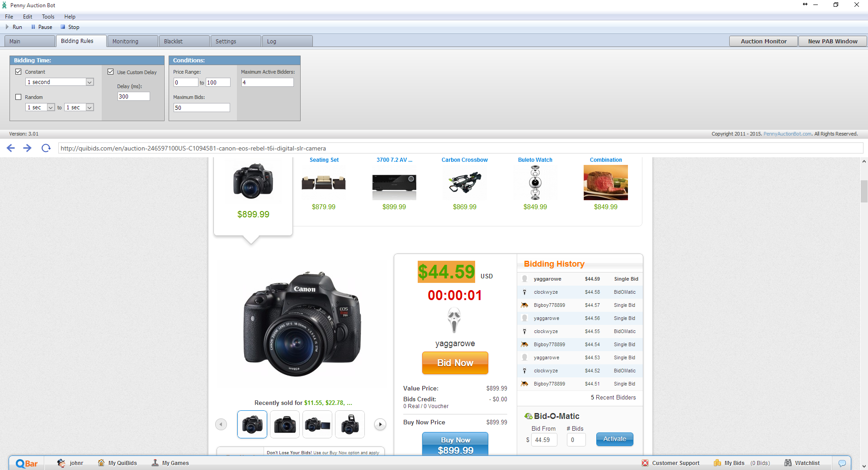The width and height of the screenshot is (868, 470).
Task: Open the Buleto Watch auction link
Action: click(x=535, y=160)
